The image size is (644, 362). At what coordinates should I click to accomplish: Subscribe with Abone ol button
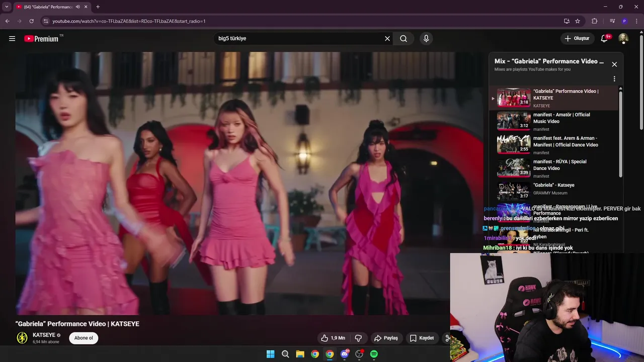(x=84, y=338)
